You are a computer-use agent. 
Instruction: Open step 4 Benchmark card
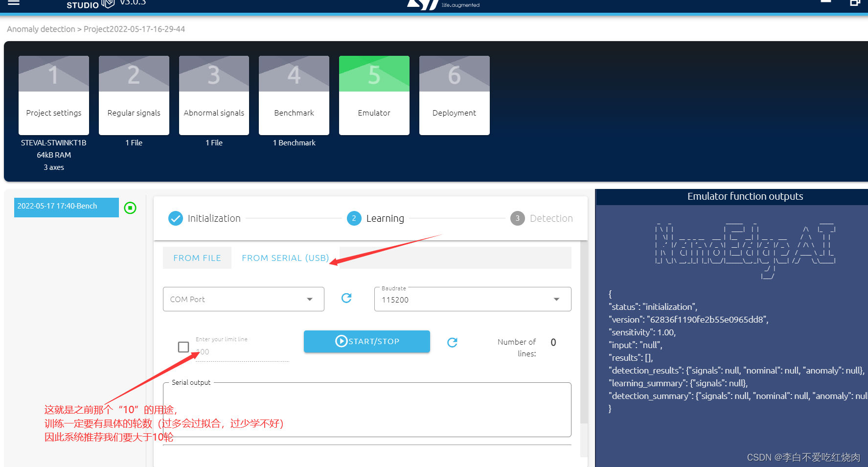coord(294,95)
